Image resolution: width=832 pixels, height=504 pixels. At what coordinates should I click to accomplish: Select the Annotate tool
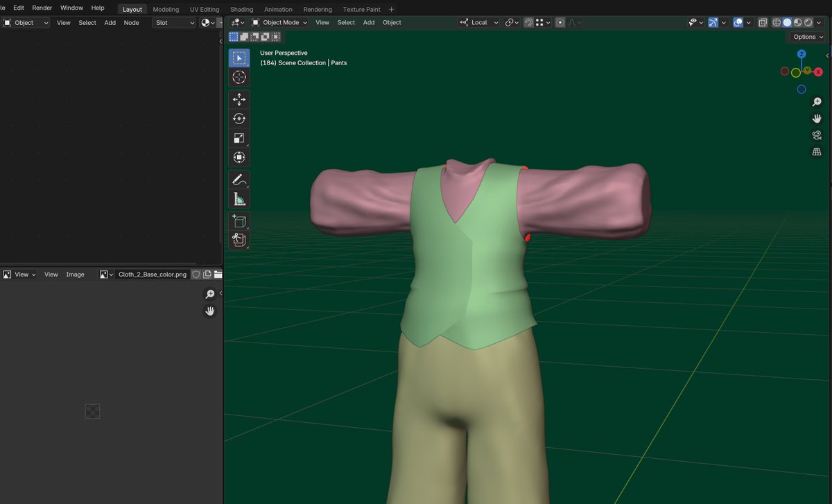pyautogui.click(x=239, y=180)
